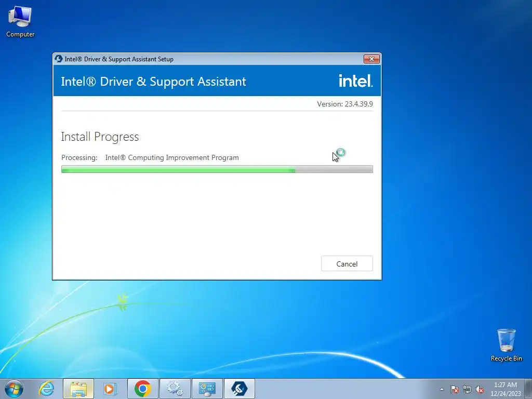The width and height of the screenshot is (532, 399).
Task: Show hidden system tray icons
Action: coord(442,389)
